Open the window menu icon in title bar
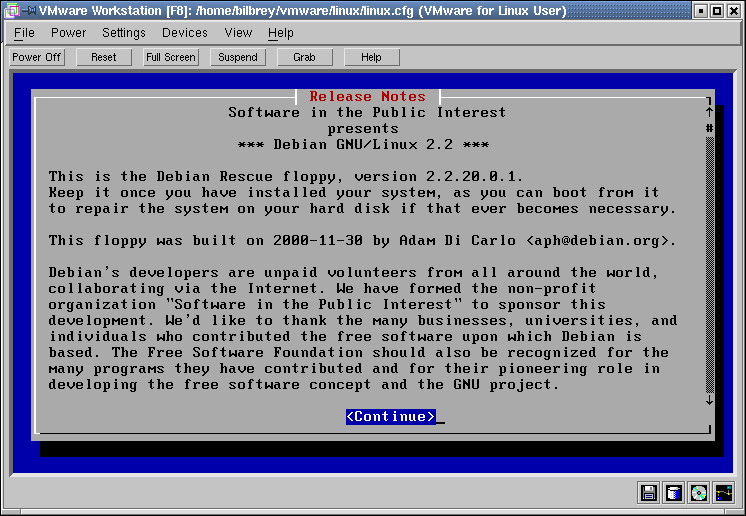Image resolution: width=746 pixels, height=516 pixels. tap(11, 11)
